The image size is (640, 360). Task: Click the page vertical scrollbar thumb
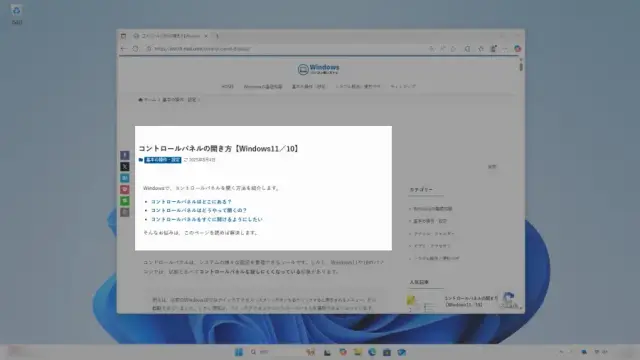coord(521,65)
